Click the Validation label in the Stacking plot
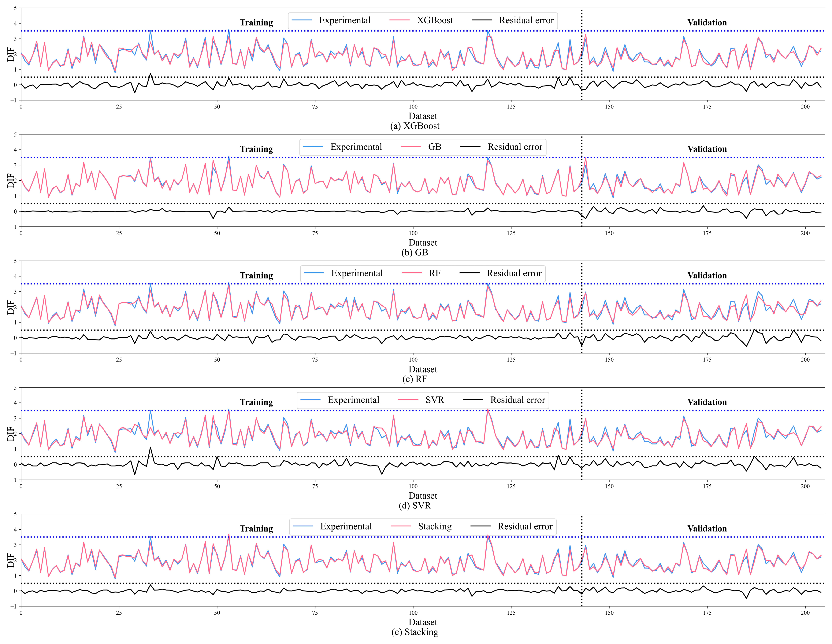Image resolution: width=832 pixels, height=644 pixels. [707, 529]
